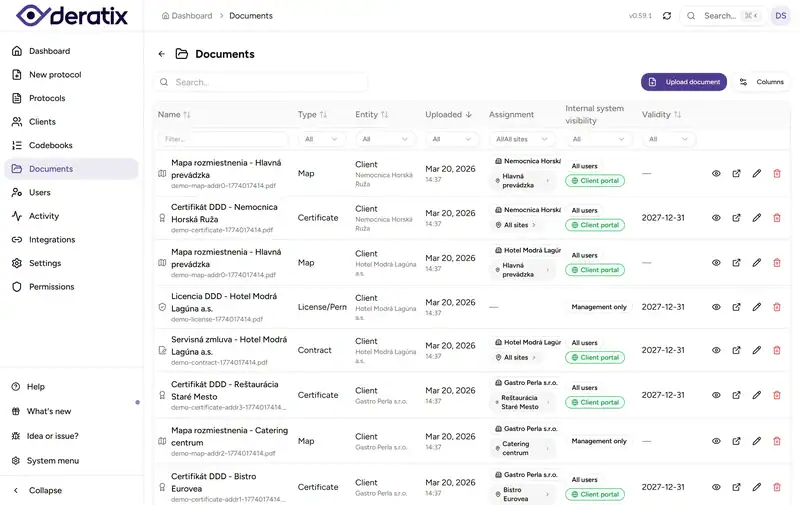Navigate to Clients in sidebar

click(x=71, y=122)
